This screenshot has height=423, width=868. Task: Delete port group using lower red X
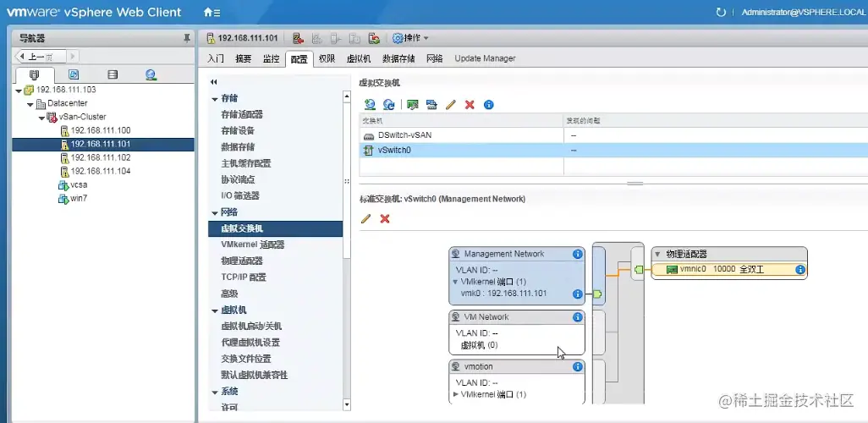pyautogui.click(x=385, y=219)
